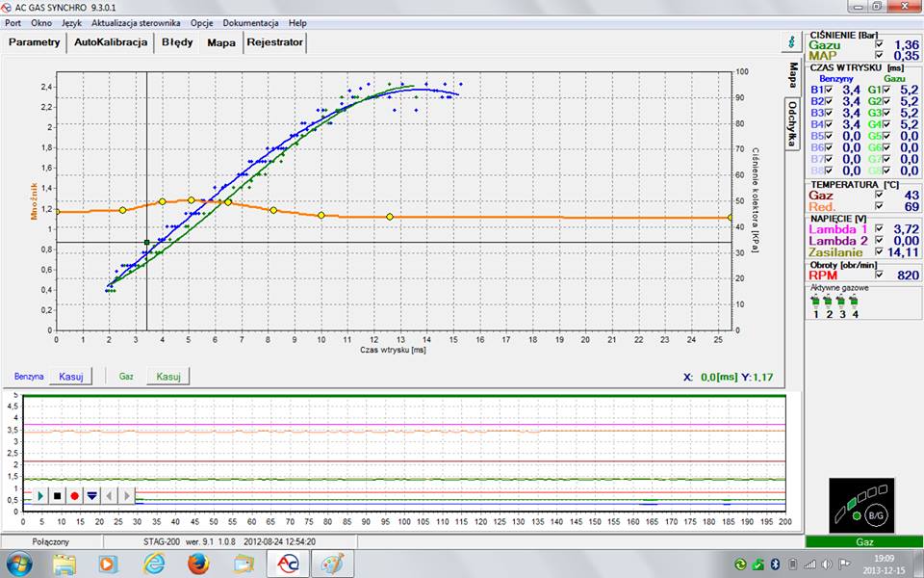Click gas injector 4 icon under Aktywne gazowe
This screenshot has width=924, height=578.
(x=855, y=301)
